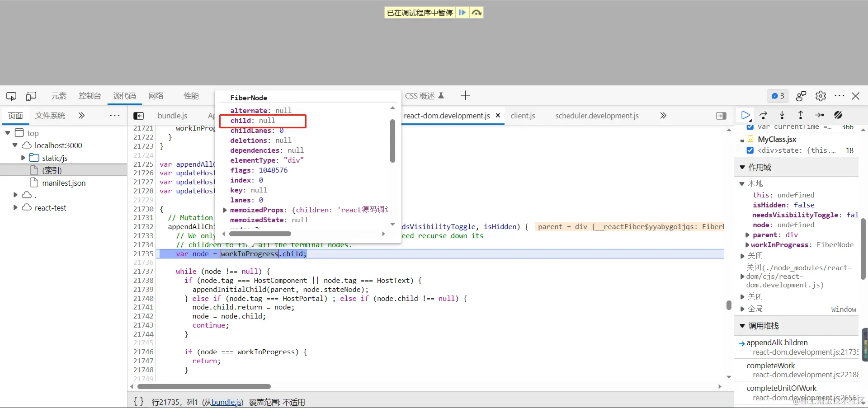Open manifest.json in the navigator
868x408 pixels.
[63, 183]
